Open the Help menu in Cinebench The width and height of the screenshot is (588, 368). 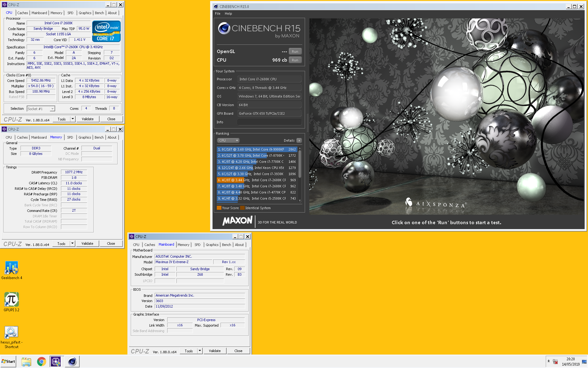228,13
